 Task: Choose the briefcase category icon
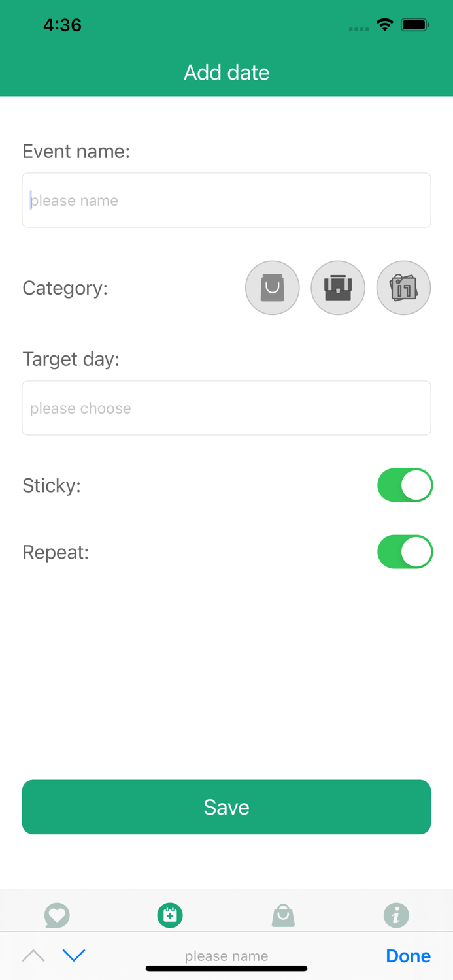[x=338, y=287]
